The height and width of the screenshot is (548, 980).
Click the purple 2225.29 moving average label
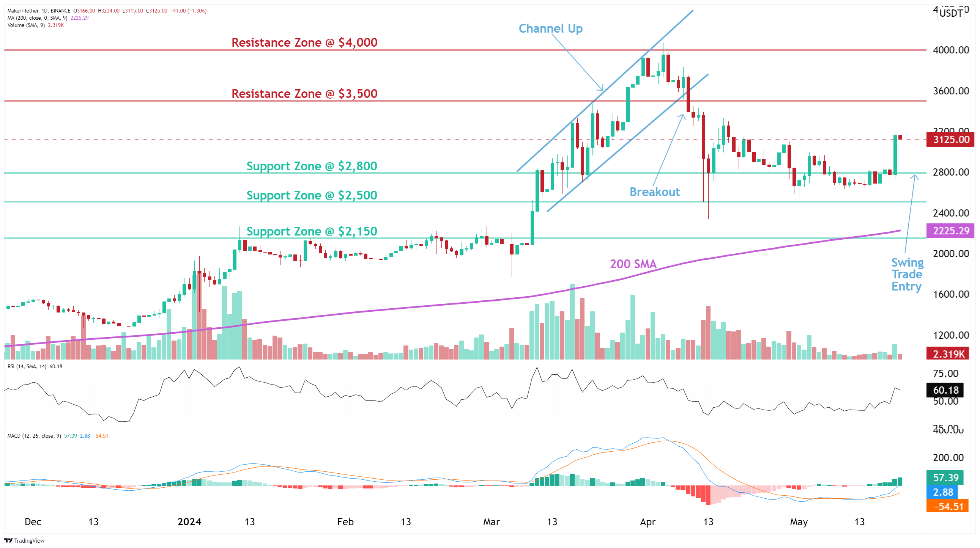pos(950,231)
